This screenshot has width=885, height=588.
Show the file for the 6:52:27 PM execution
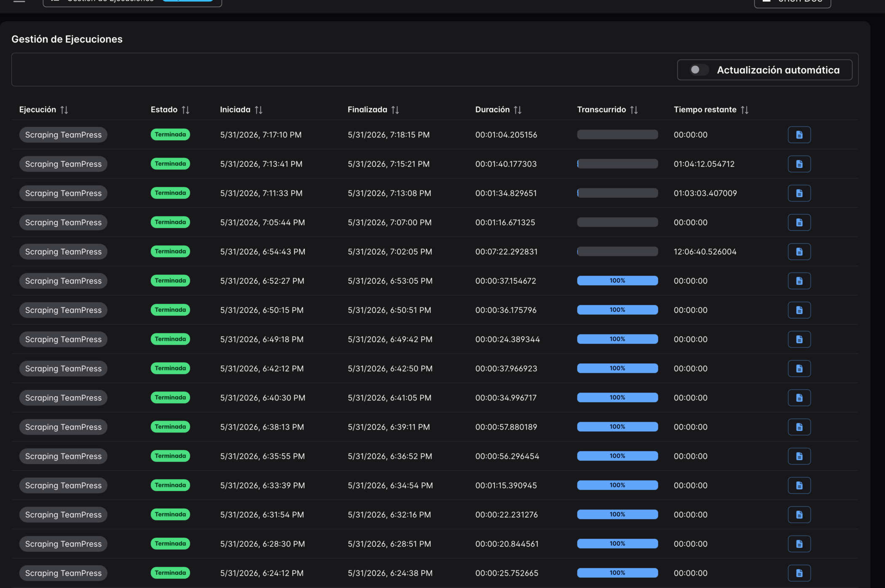799,281
